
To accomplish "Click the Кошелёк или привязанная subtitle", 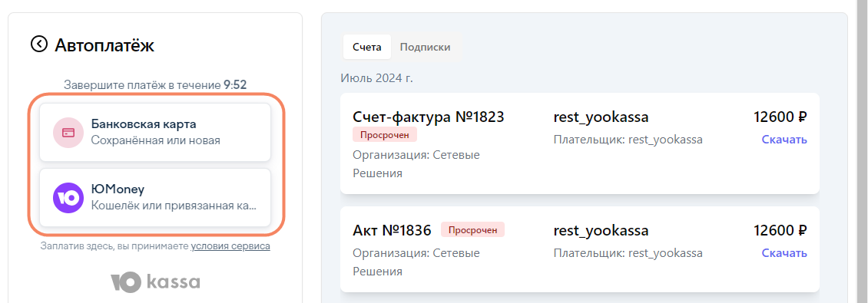I will click(x=174, y=206).
